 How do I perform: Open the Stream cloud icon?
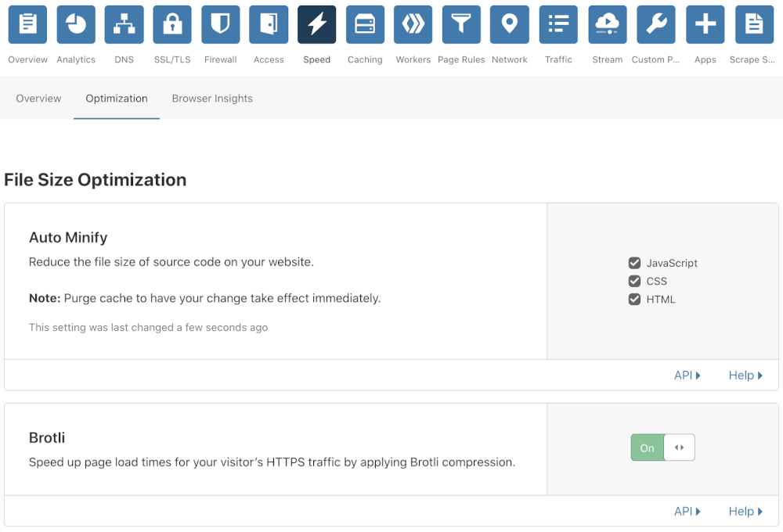[607, 25]
